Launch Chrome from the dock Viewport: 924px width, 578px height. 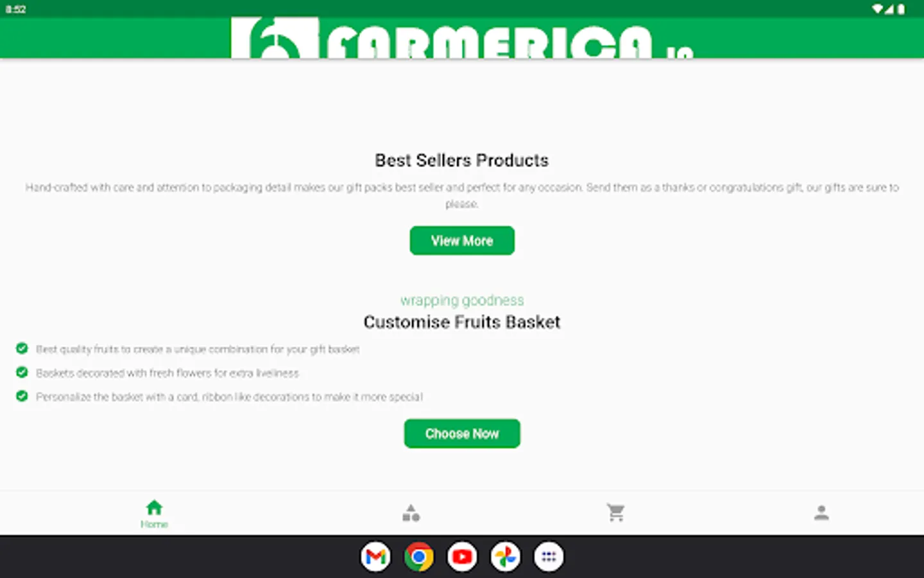[418, 557]
